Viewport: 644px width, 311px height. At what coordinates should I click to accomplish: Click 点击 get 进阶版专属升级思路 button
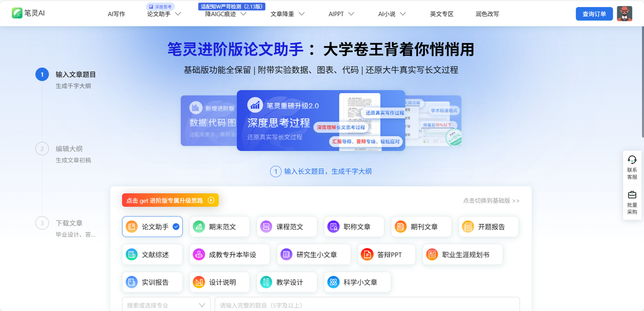coord(170,200)
